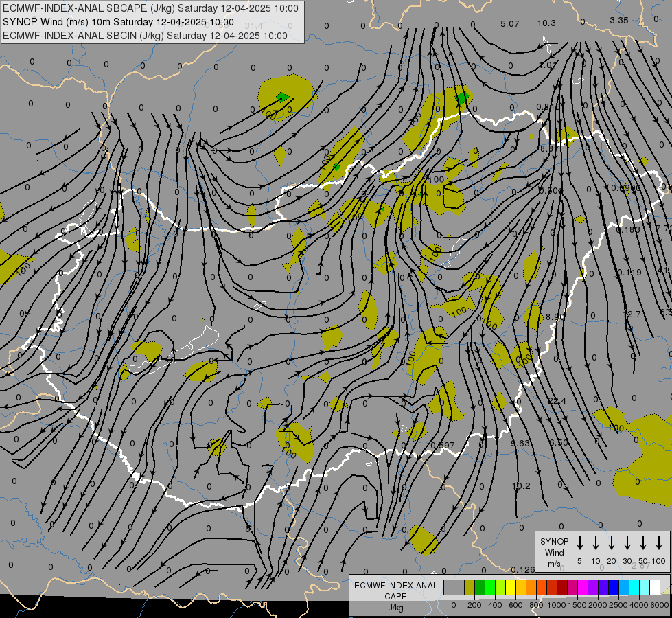Select the lime yellow-green legend swatch

pyautogui.click(x=500, y=588)
